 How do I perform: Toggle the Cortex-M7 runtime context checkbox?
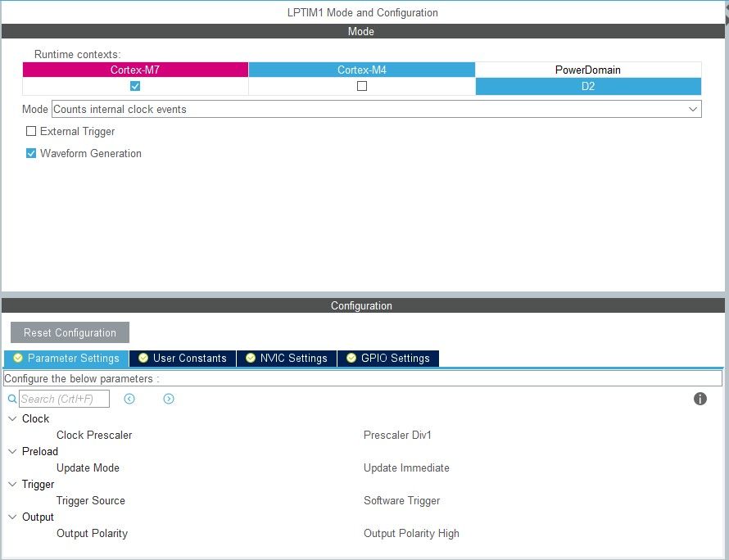click(x=135, y=86)
